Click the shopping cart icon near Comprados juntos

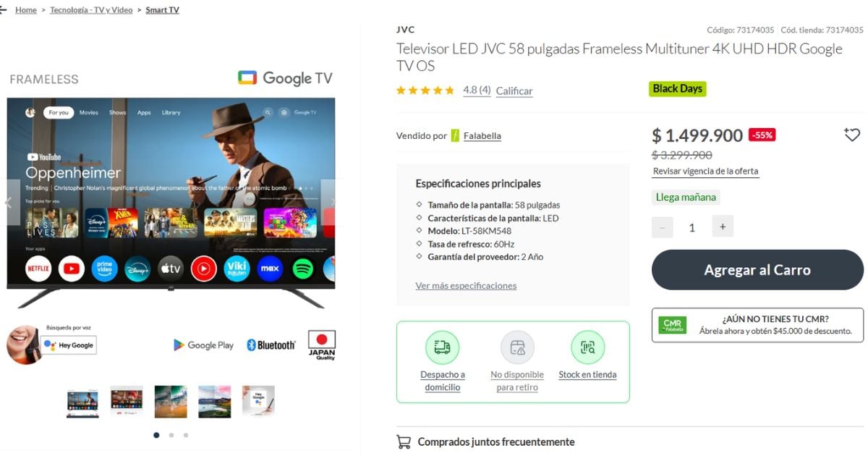[404, 442]
